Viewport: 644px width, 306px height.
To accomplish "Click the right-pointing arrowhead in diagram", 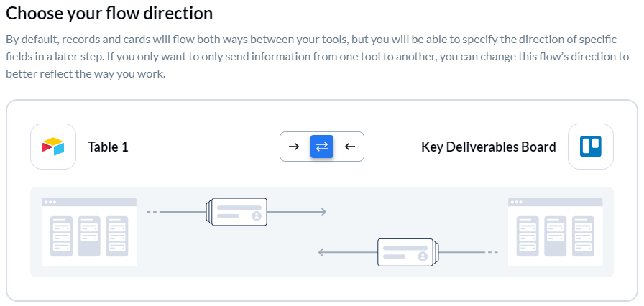I will click(323, 212).
